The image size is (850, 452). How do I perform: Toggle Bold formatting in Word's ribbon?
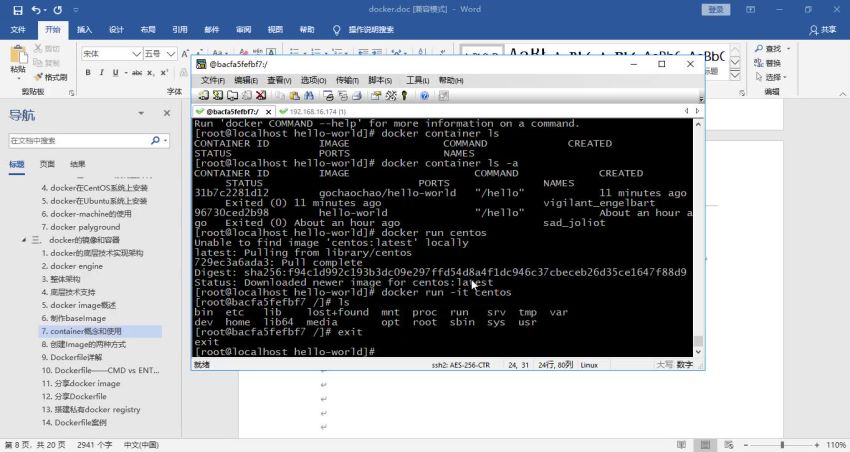(88, 72)
